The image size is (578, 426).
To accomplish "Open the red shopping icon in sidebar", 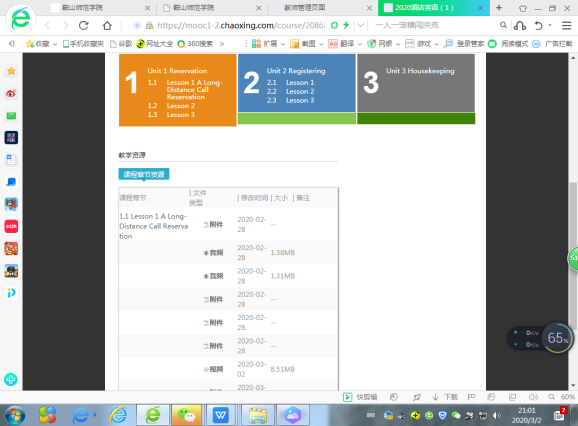I will coord(11,226).
